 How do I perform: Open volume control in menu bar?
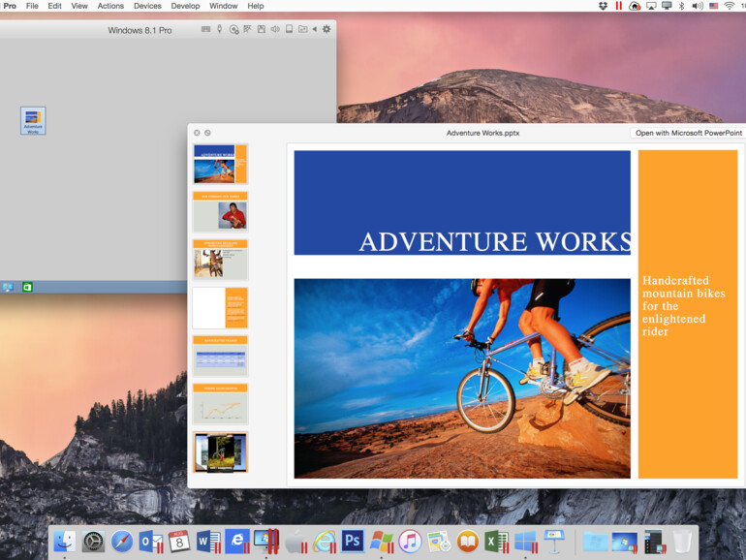(698, 6)
